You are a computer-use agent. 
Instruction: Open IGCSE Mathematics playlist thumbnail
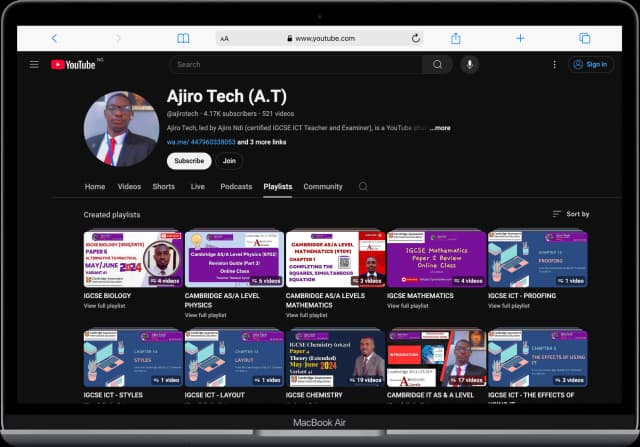436,259
